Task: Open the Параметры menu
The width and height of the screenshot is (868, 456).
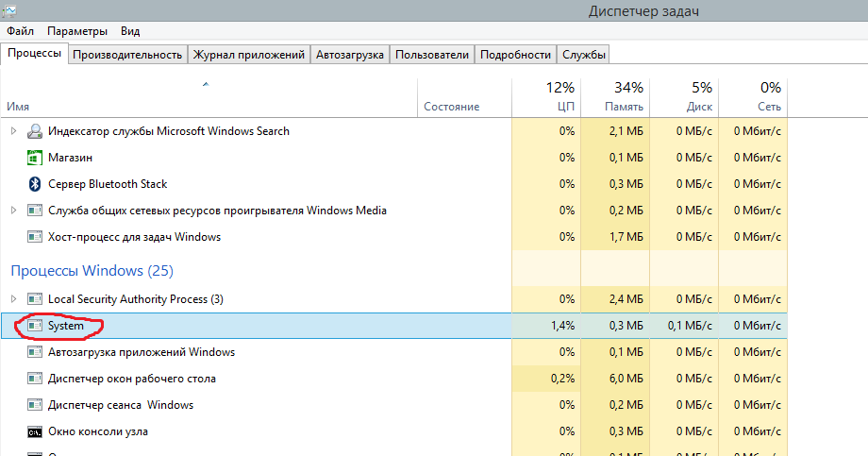Action: pyautogui.click(x=77, y=31)
